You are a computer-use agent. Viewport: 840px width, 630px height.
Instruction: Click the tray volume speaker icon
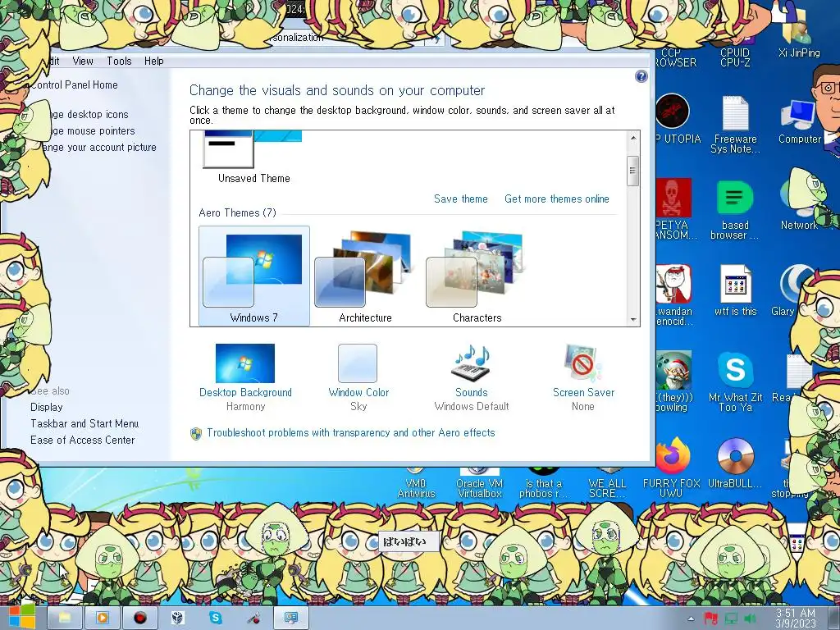click(x=750, y=619)
